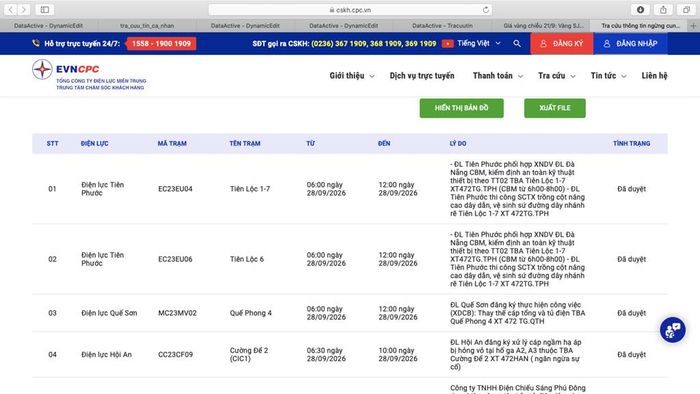Click the XUẤT FILE button
Image resolution: width=700 pixels, height=394 pixels.
click(x=554, y=108)
